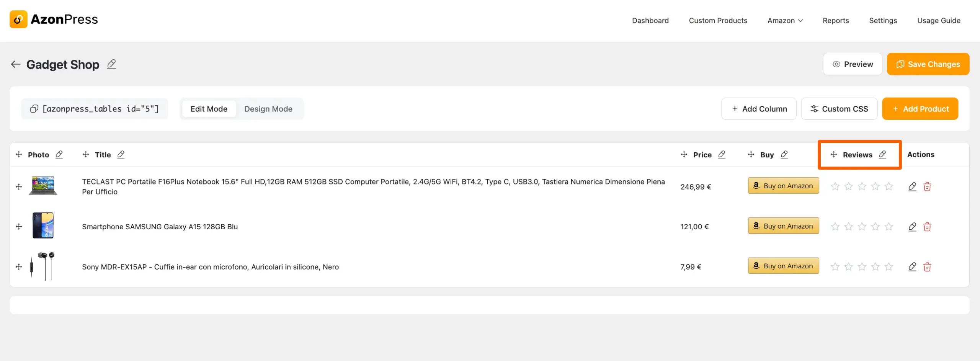Switch to Design Mode
The width and height of the screenshot is (980, 361).
tap(268, 109)
